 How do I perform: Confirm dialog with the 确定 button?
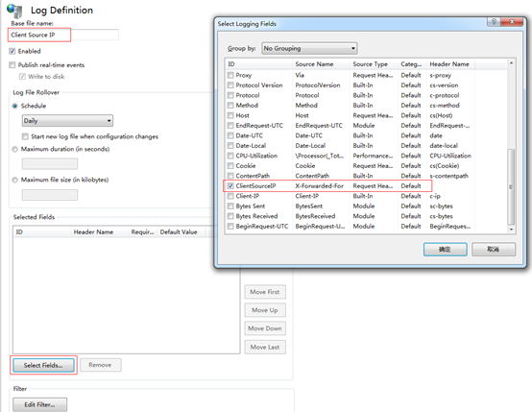tap(446, 250)
